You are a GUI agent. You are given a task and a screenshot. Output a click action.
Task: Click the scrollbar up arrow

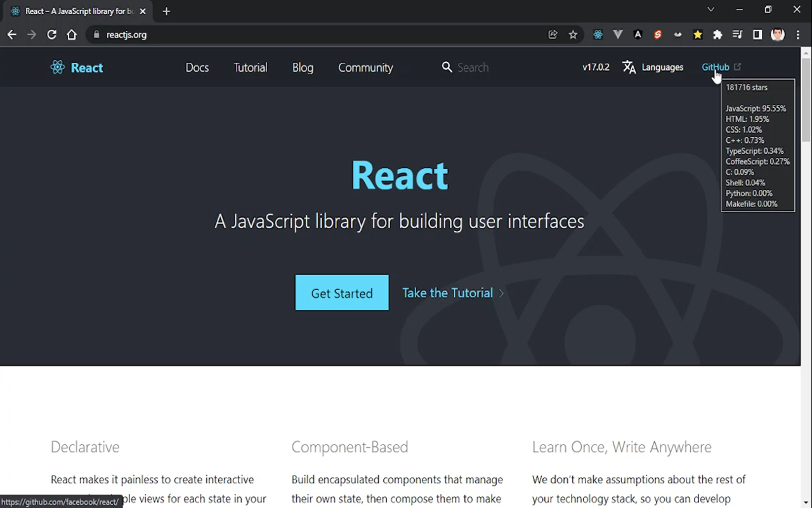tap(806, 51)
